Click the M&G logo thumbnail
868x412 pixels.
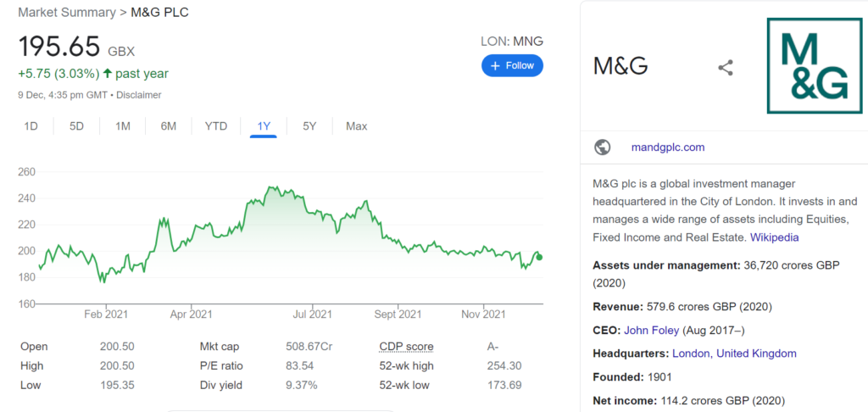[815, 65]
